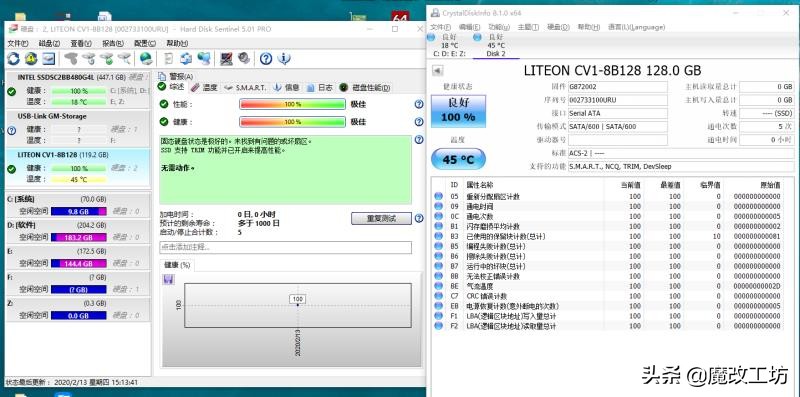The image size is (800, 397).
Task: Click the blue orb on row C7 CRC 错误计数
Action: [x=438, y=296]
